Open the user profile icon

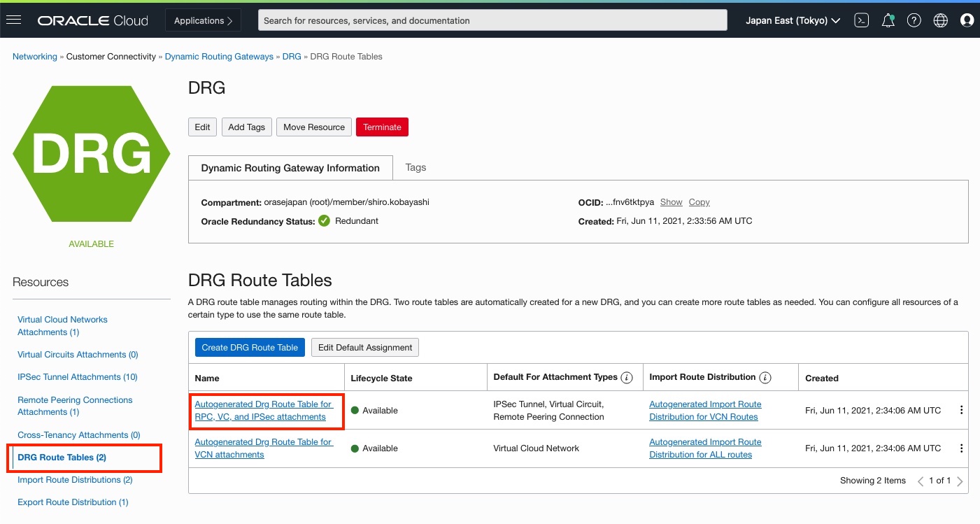[967, 20]
